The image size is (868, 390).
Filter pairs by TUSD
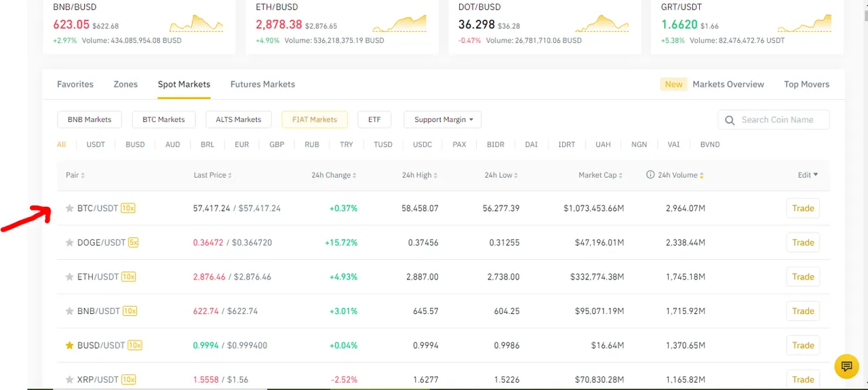click(383, 144)
